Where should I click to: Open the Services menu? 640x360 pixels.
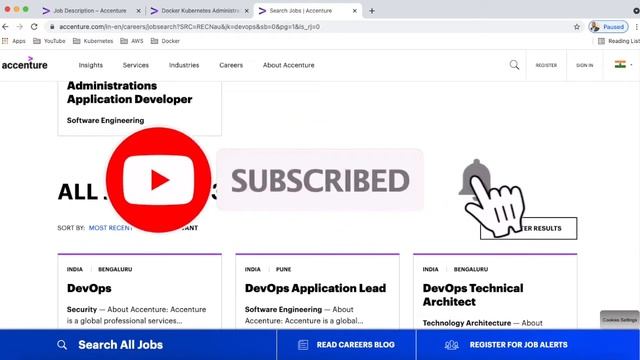tap(136, 65)
